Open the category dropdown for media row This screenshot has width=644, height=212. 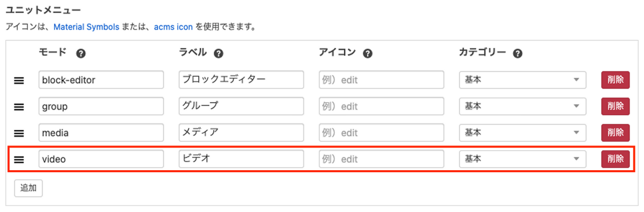[523, 132]
